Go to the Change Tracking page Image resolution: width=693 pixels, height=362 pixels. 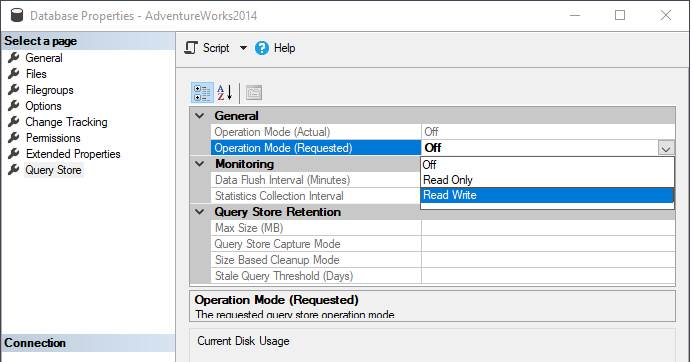[x=66, y=122]
